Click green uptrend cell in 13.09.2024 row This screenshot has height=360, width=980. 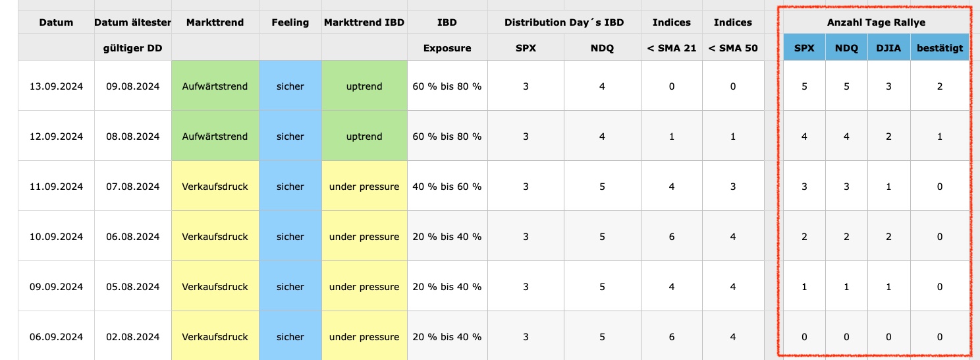coord(364,86)
